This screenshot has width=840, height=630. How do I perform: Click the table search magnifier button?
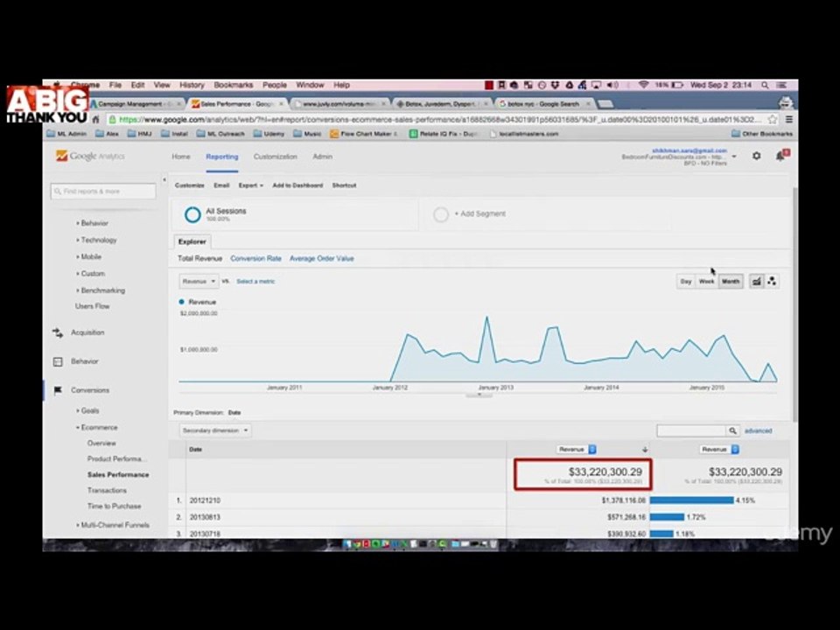point(732,430)
